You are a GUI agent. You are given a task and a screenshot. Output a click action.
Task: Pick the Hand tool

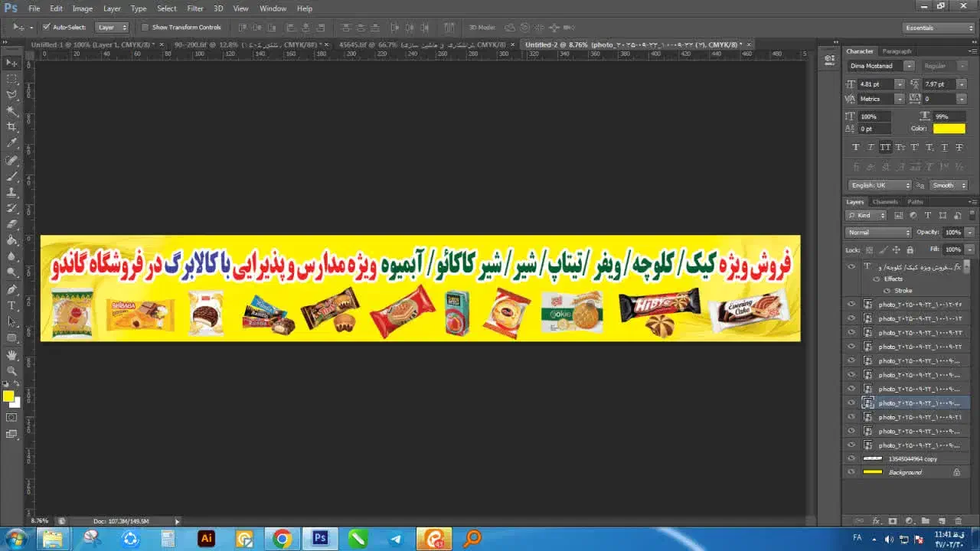point(11,355)
